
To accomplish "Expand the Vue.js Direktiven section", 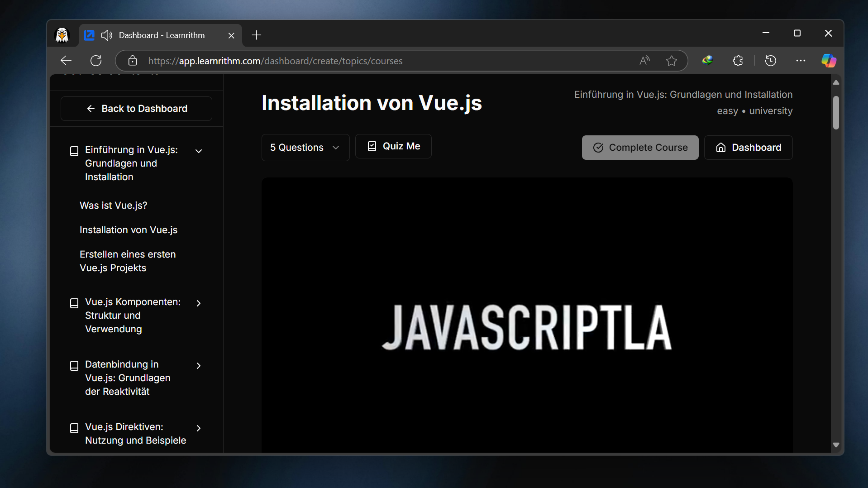I will click(x=198, y=428).
